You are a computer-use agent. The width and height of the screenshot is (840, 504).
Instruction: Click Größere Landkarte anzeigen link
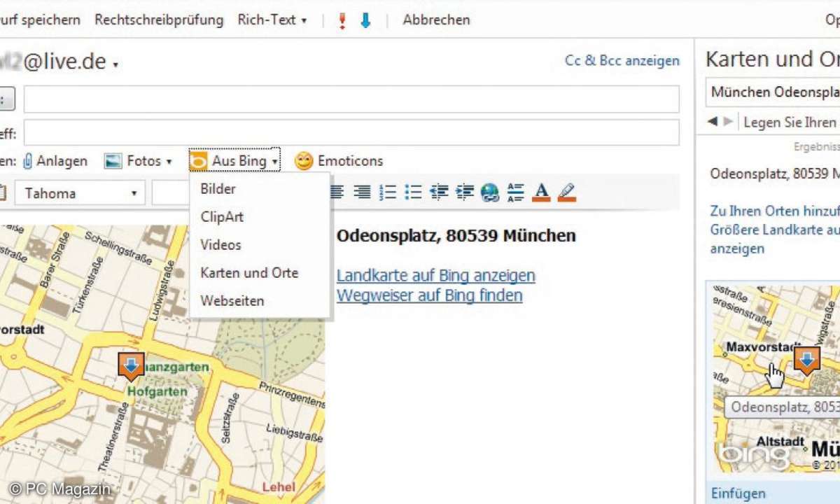click(775, 239)
